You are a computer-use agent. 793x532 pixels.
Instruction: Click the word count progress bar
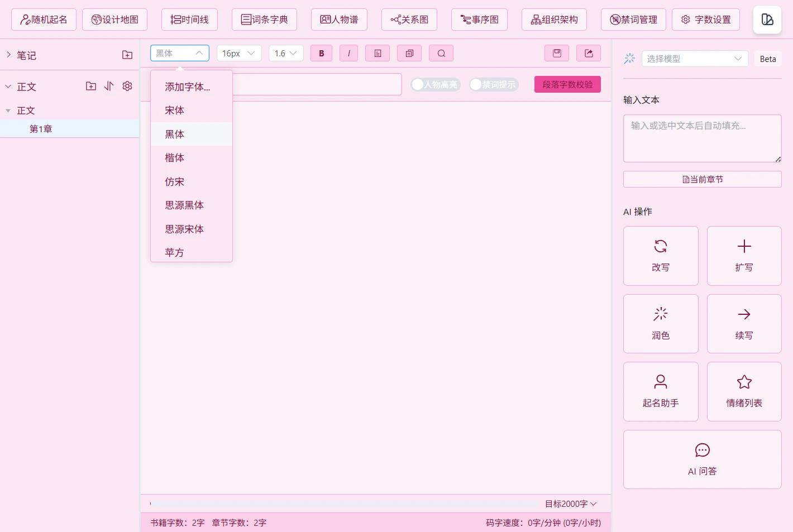344,504
